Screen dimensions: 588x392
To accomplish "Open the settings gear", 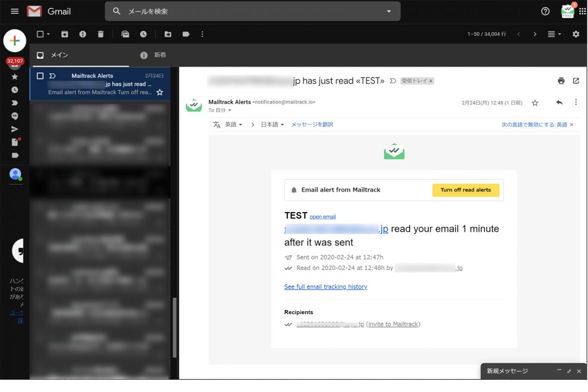I will [x=576, y=34].
